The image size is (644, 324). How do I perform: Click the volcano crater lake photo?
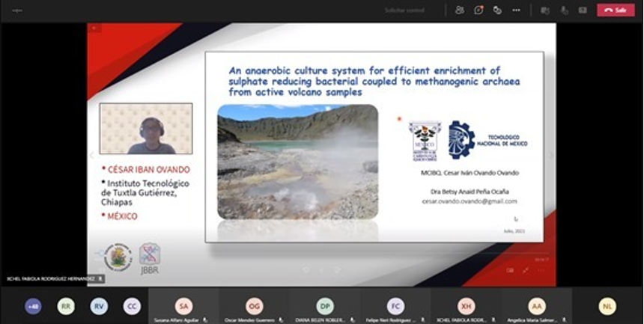(298, 162)
